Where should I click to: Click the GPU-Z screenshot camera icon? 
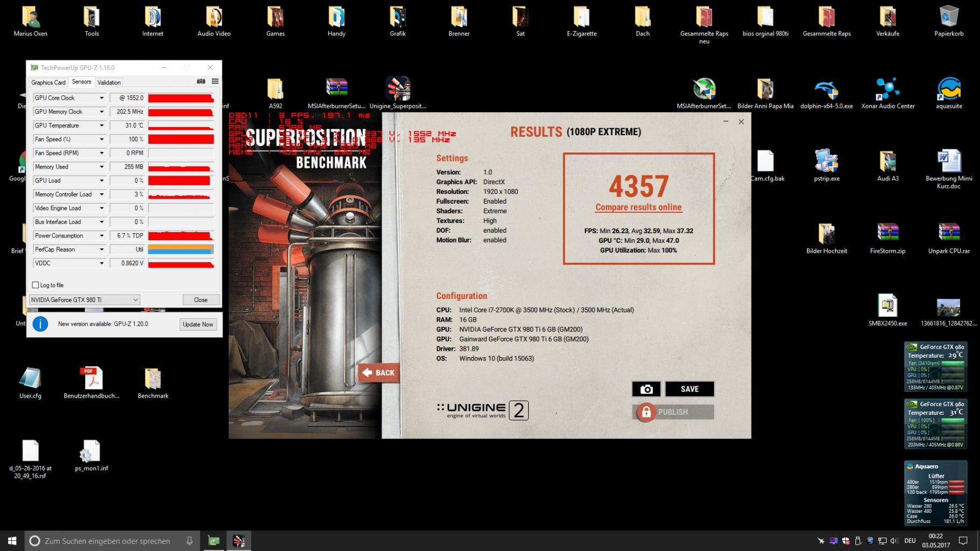pos(201,81)
